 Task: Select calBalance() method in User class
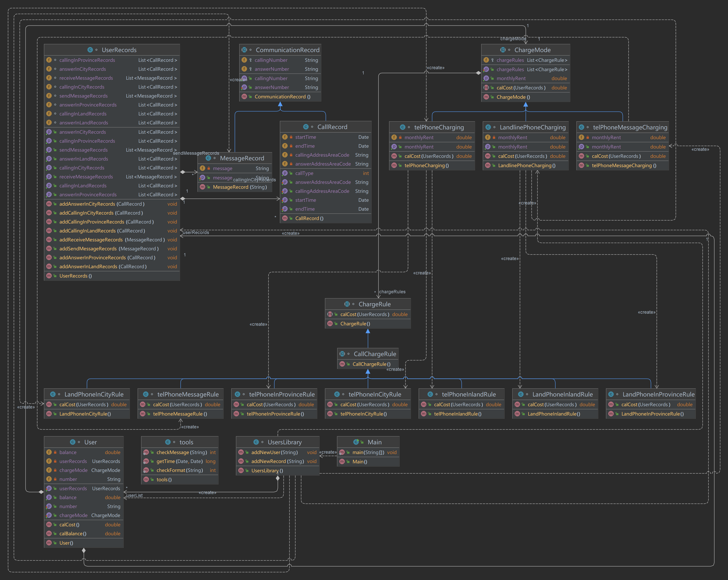click(x=73, y=533)
